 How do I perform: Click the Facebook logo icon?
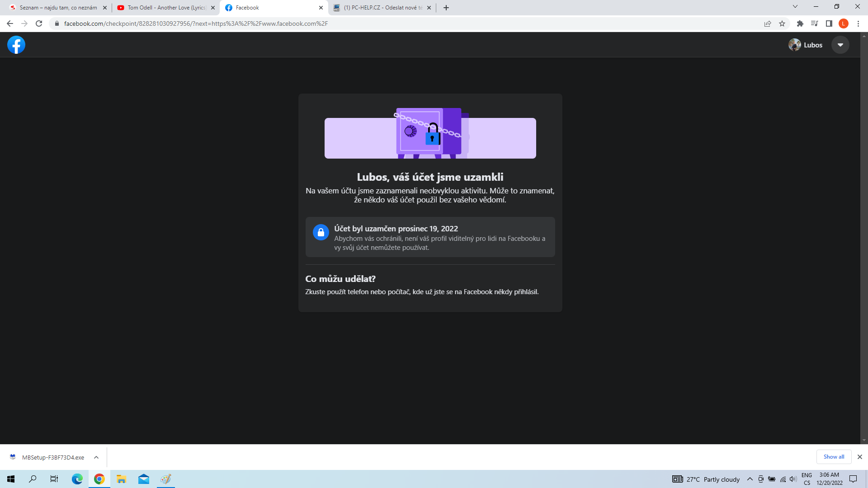coord(16,45)
